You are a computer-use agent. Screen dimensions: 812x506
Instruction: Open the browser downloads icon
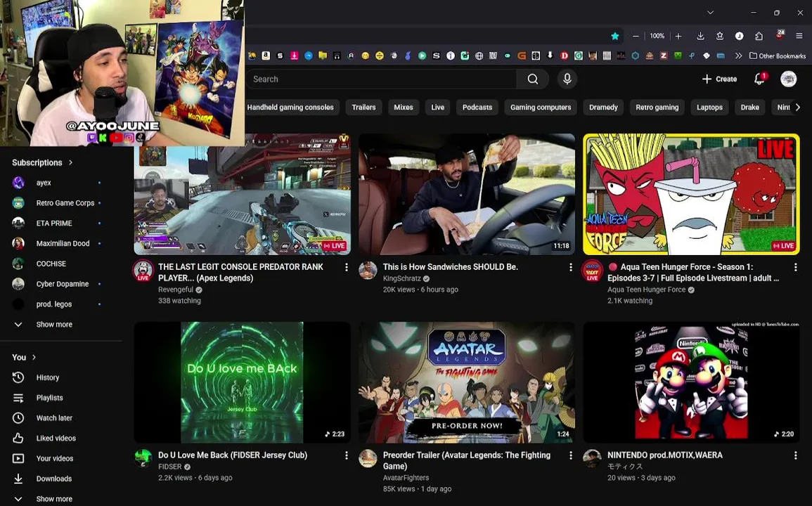click(700, 36)
